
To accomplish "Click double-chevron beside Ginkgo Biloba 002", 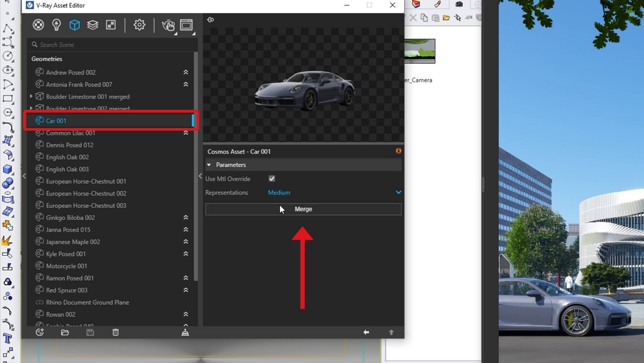I will pyautogui.click(x=186, y=218).
